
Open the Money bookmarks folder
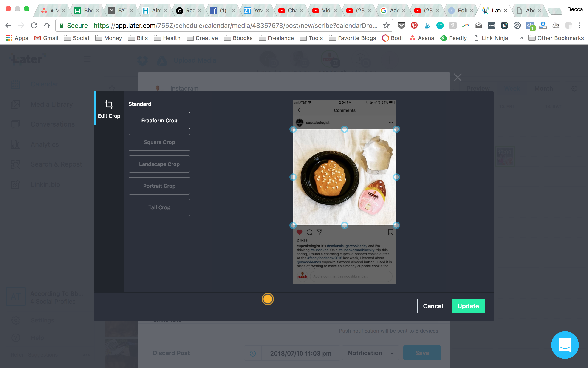pos(109,38)
